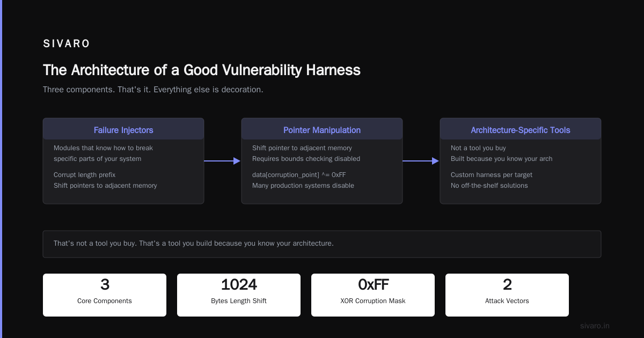Open the Architecture-Specific Tools card header
The image size is (644, 338).
tap(521, 130)
